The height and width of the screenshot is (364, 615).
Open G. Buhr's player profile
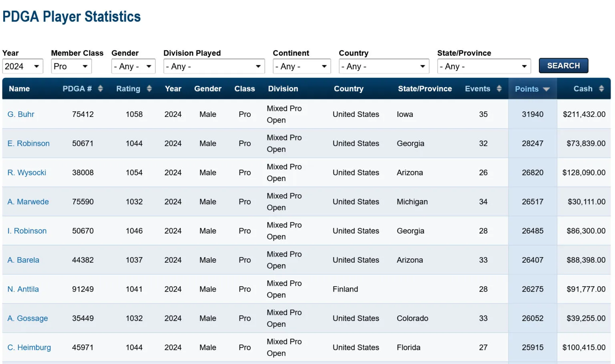click(x=21, y=114)
